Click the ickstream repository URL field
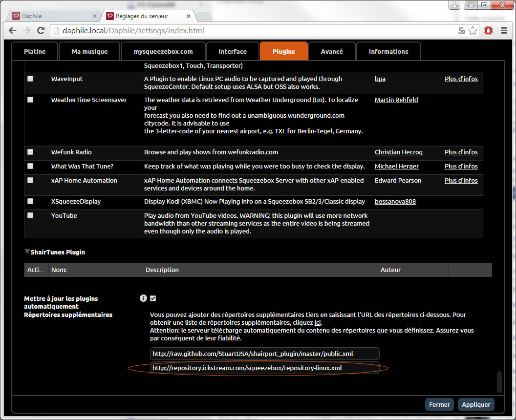The width and height of the screenshot is (516, 420). pyautogui.click(x=264, y=368)
